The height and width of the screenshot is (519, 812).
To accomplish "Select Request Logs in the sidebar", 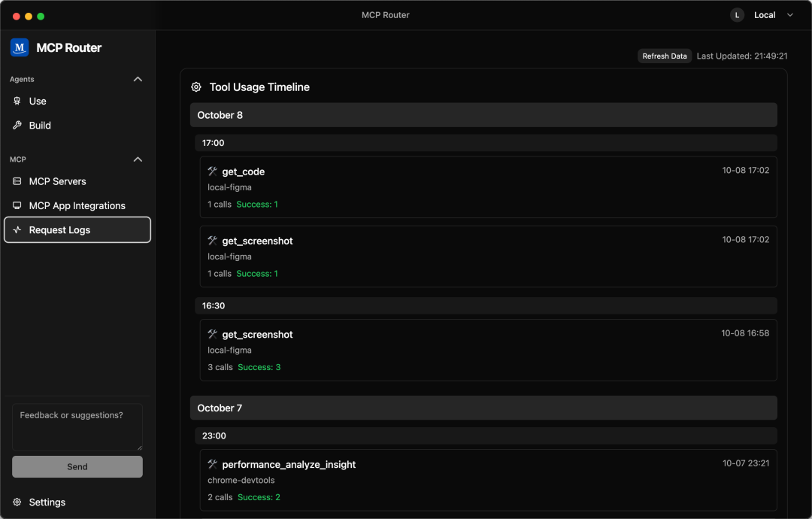I will (59, 230).
